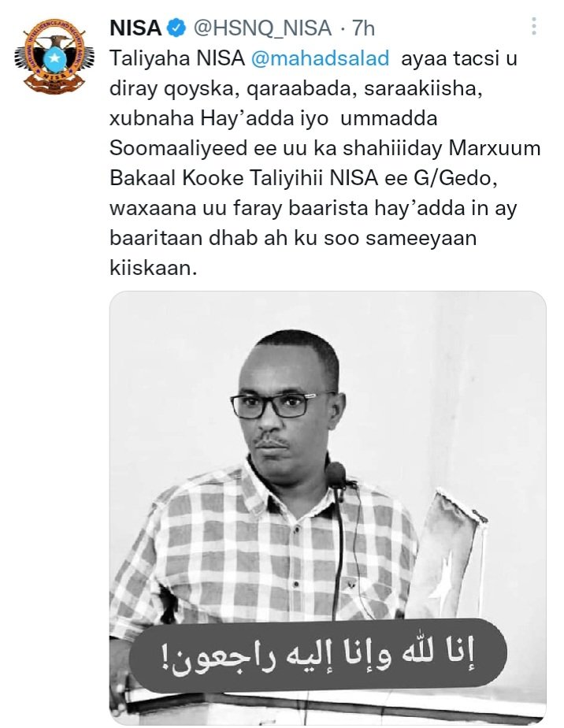This screenshot has height=728, width=564.
Task: Open the NISA profile avatar logo
Action: 54,56
